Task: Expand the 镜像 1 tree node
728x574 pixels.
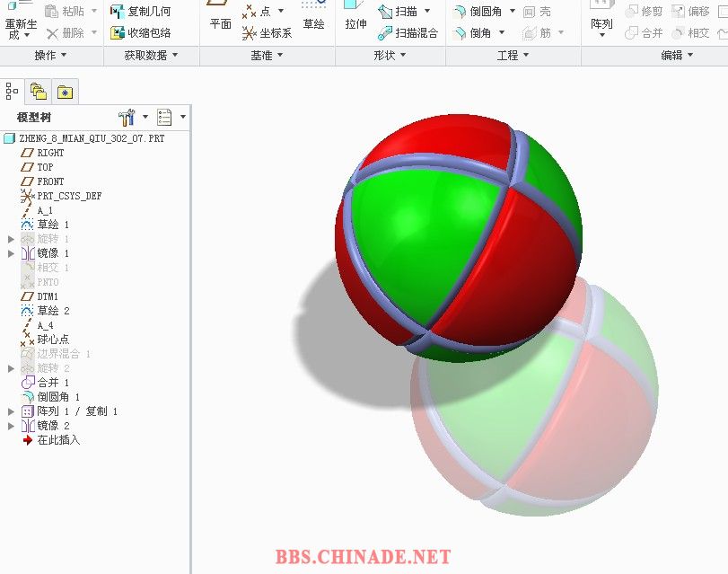Action: pos(11,253)
